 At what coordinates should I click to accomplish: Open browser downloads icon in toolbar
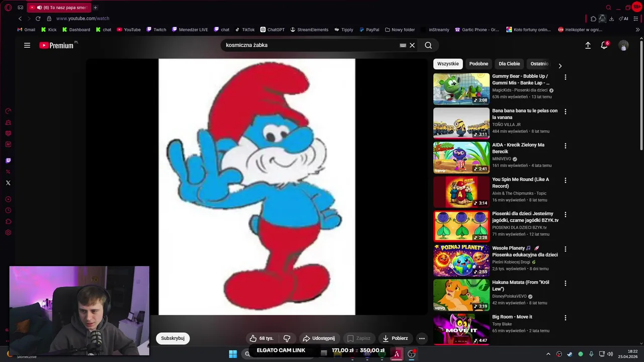(x=611, y=19)
